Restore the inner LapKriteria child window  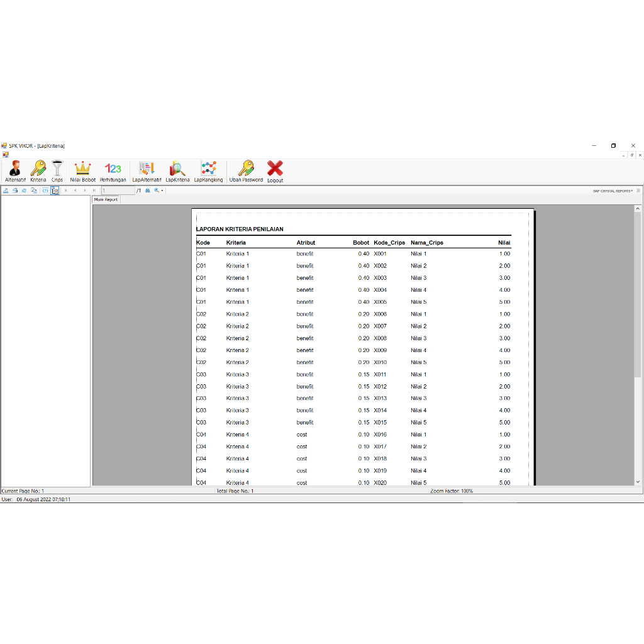click(x=632, y=155)
